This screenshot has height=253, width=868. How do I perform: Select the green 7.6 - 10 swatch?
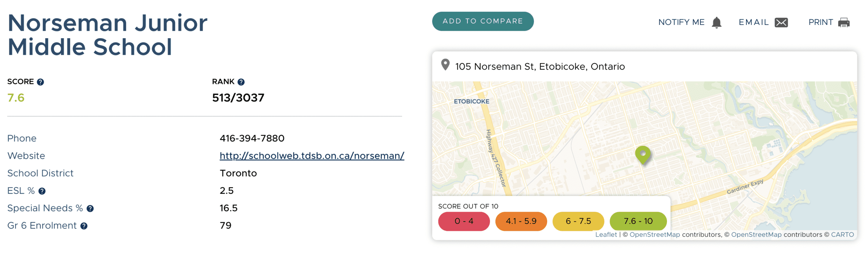[638, 221]
